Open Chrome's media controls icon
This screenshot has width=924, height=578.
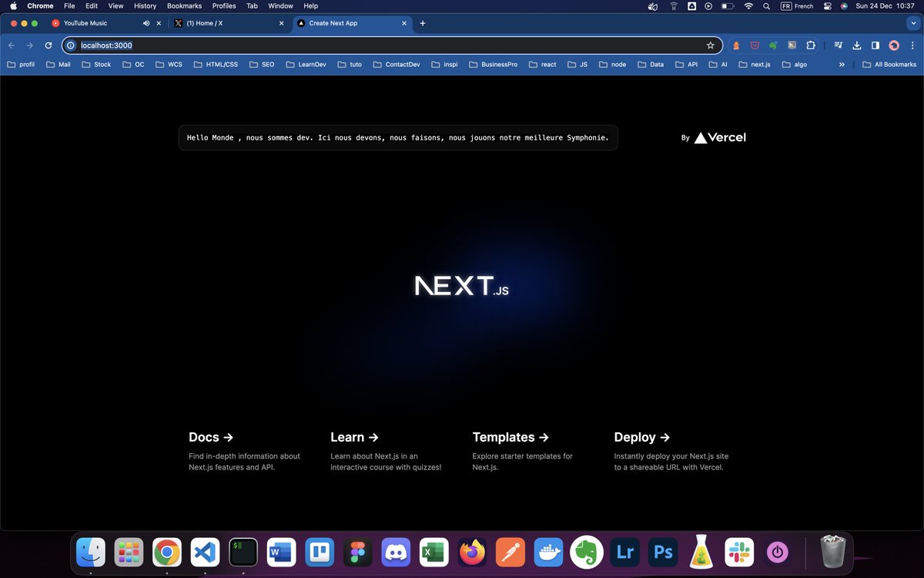click(839, 45)
